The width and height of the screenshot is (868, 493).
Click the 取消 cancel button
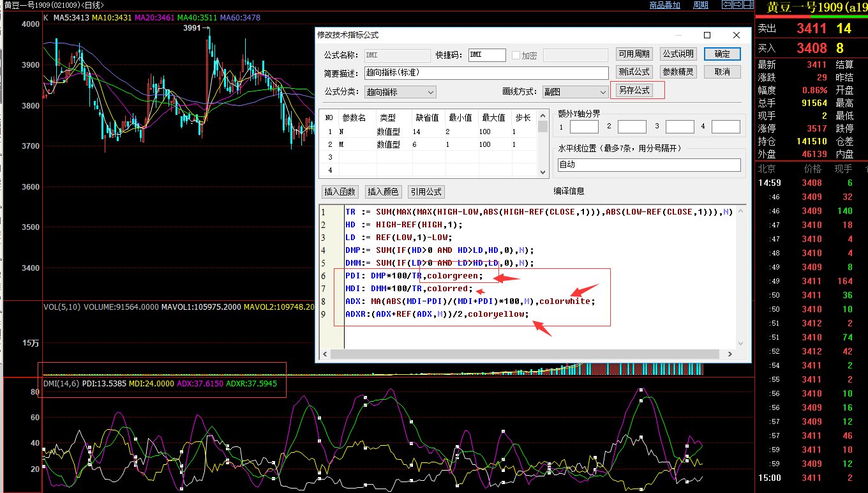pyautogui.click(x=722, y=72)
